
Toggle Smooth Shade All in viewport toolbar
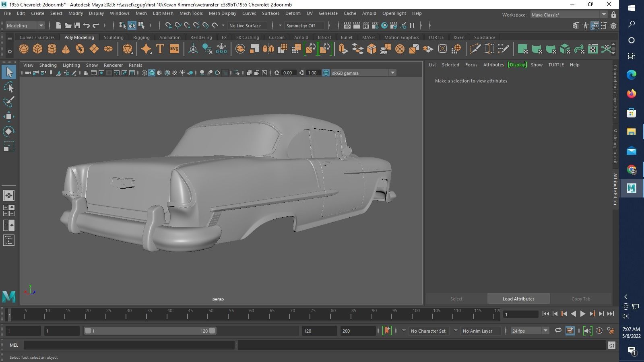point(152,73)
